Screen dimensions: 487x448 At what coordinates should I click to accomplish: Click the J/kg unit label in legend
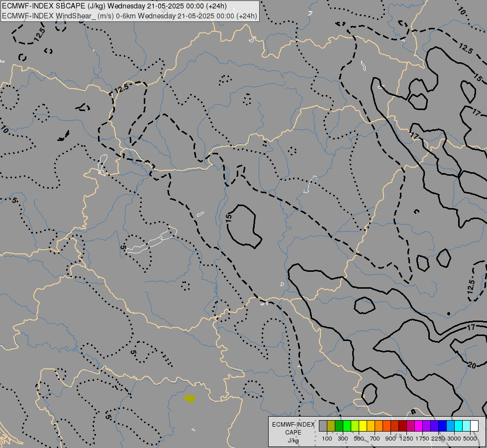click(293, 441)
